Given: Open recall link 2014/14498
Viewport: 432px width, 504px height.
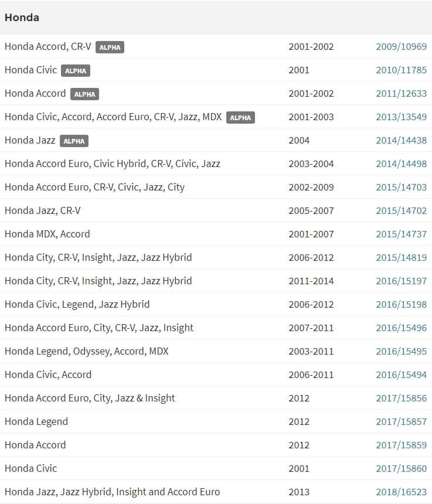Looking at the screenshot, I should (x=401, y=164).
